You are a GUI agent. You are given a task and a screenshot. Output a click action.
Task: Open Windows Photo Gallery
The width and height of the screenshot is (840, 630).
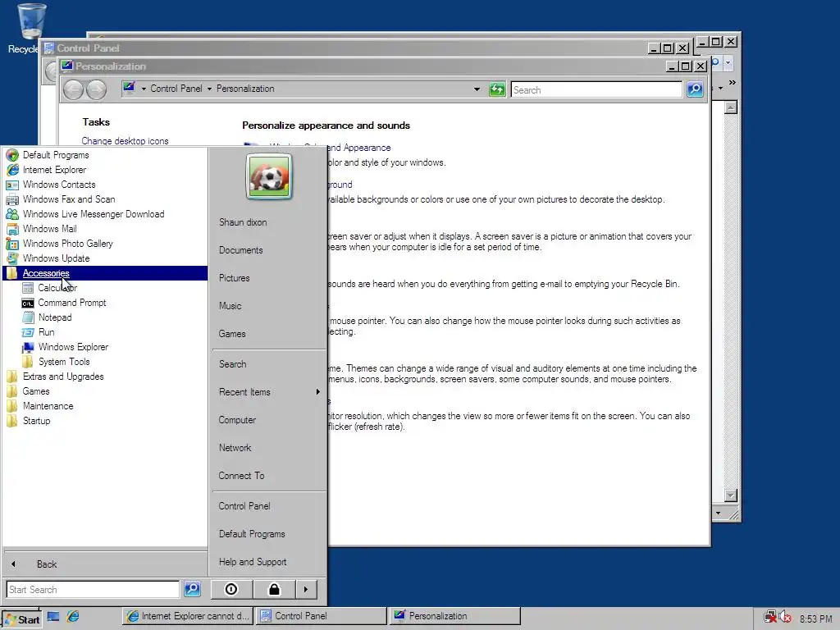click(67, 243)
